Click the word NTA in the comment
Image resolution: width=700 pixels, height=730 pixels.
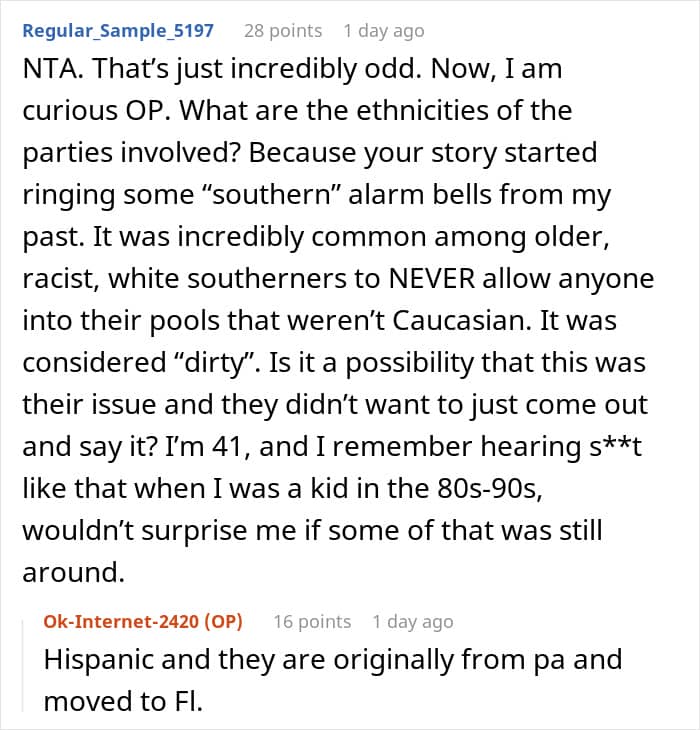50,69
